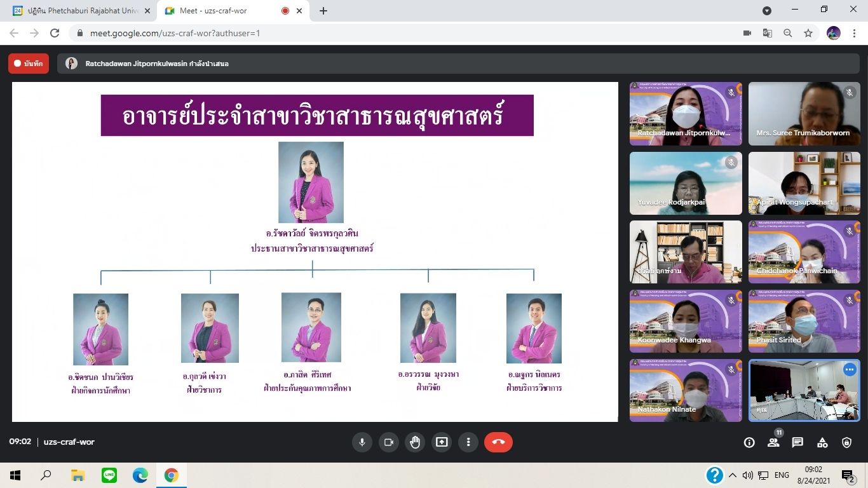Bookmark this page with the star icon

click(x=808, y=33)
